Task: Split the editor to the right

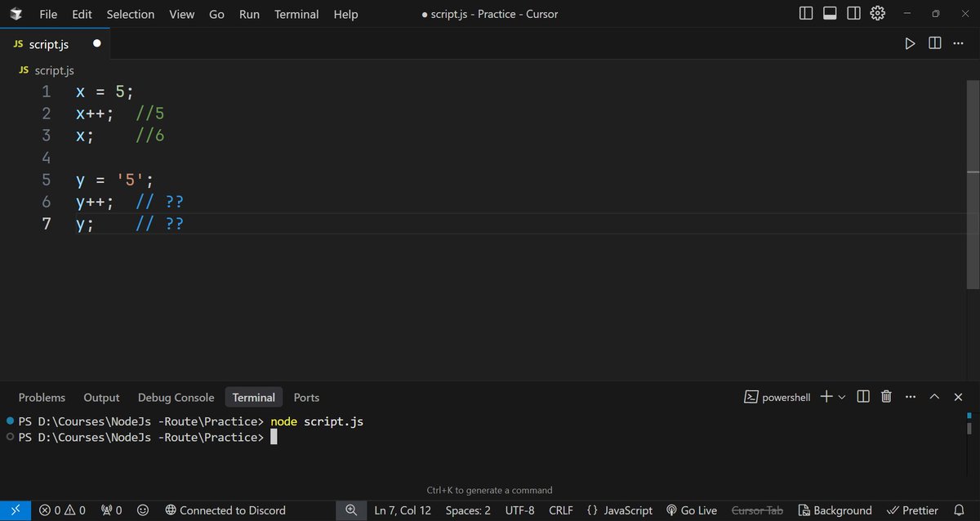Action: coord(934,44)
